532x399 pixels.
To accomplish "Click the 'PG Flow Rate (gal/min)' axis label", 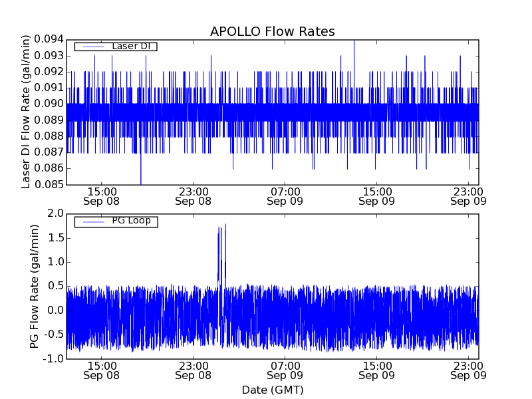I will [34, 286].
